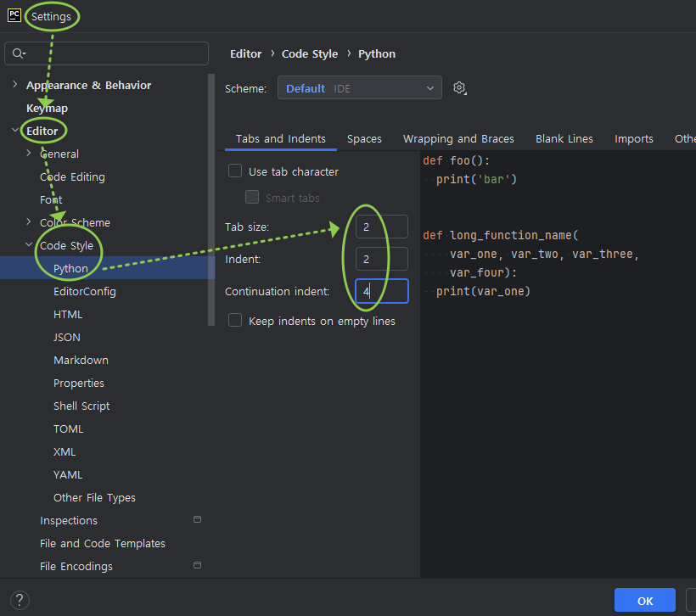Select EditorConfig code style entry
Viewport: 696px width, 616px height.
[x=84, y=291]
